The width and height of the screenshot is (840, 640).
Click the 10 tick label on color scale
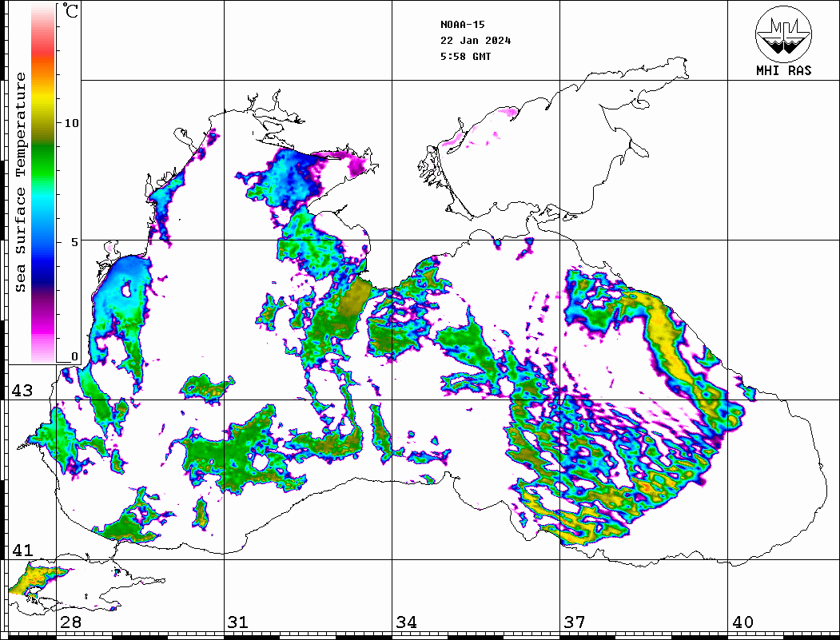[71, 123]
